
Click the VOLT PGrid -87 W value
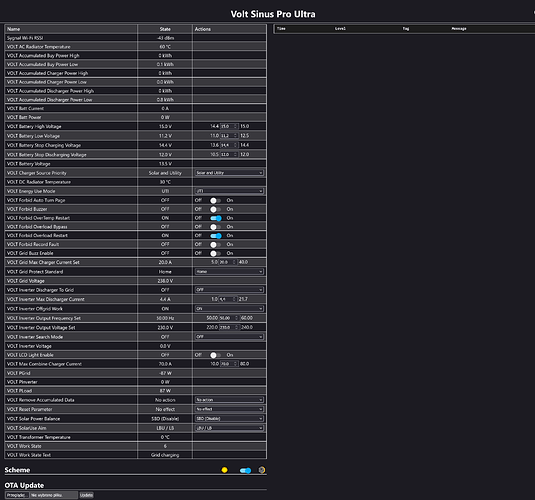click(165, 373)
